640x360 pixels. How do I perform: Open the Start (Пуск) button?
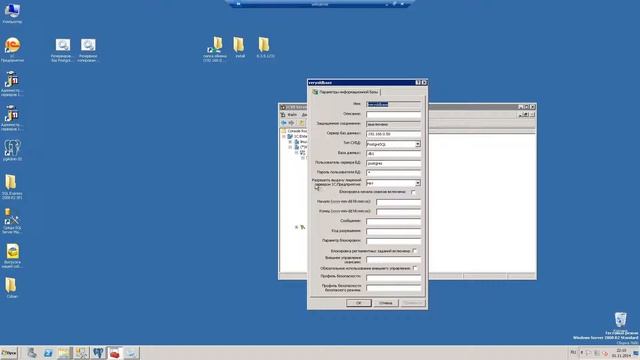click(x=9, y=353)
